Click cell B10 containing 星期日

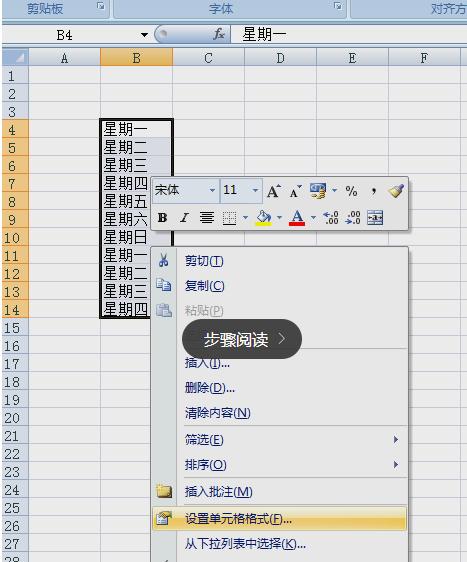(125, 237)
